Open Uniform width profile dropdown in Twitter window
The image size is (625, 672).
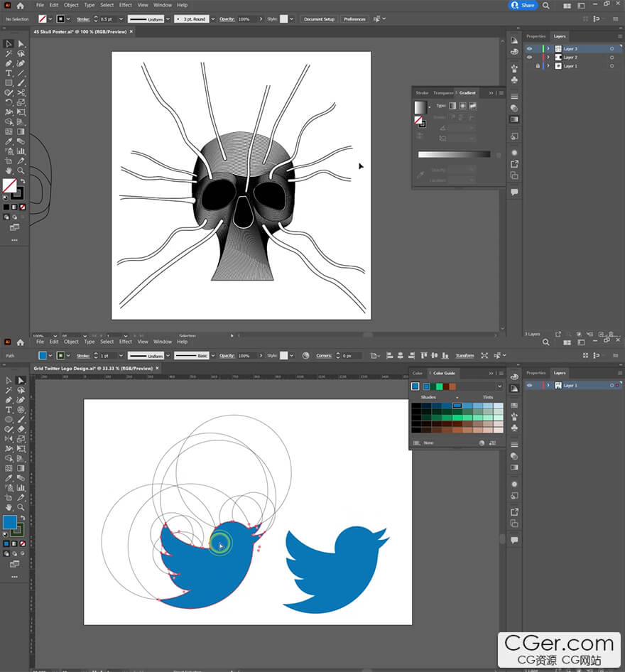click(x=168, y=356)
